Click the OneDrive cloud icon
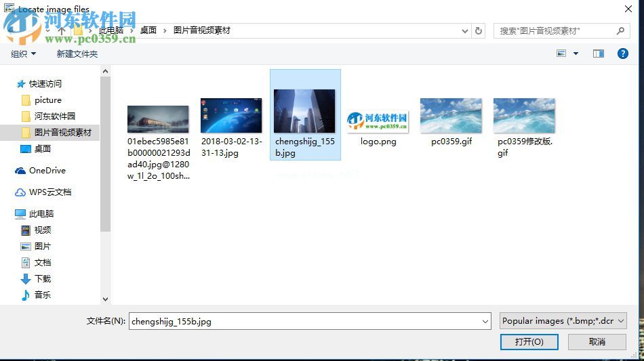The image size is (644, 361). coord(20,171)
